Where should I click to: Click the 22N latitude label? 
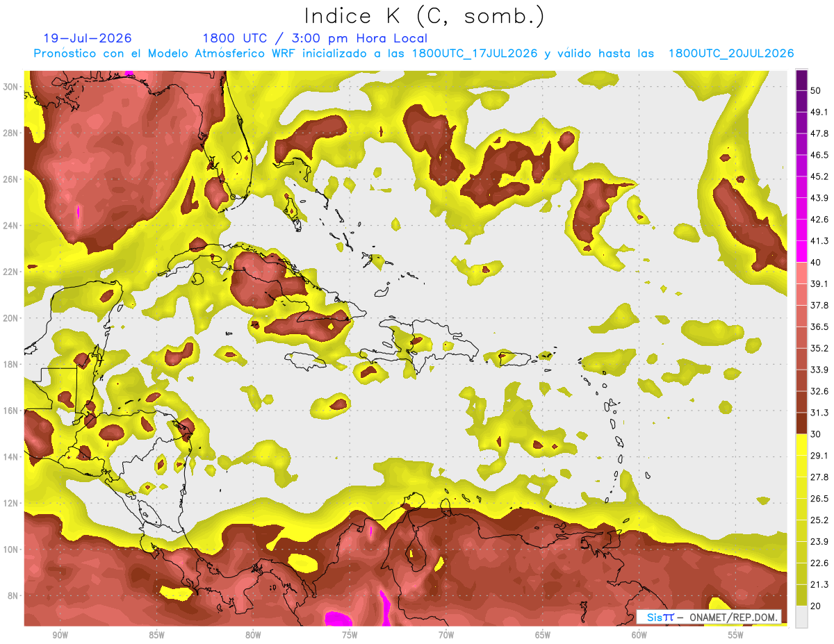[12, 272]
